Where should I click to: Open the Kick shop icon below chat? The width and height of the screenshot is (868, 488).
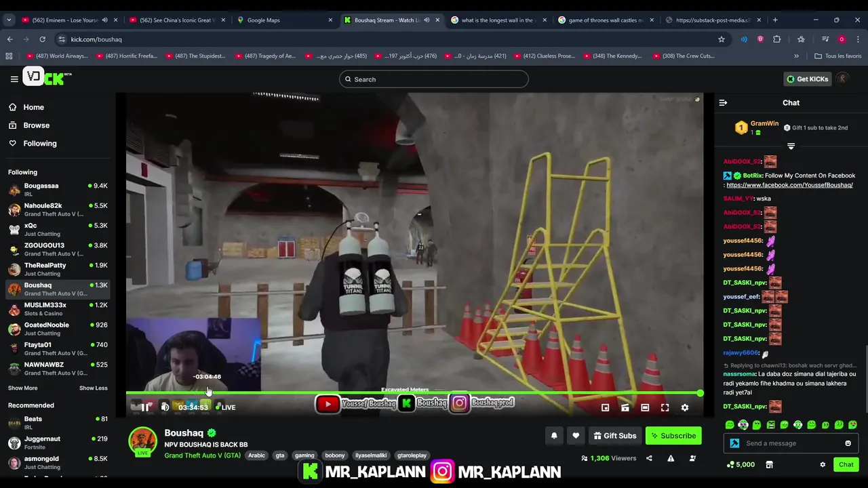point(769,465)
